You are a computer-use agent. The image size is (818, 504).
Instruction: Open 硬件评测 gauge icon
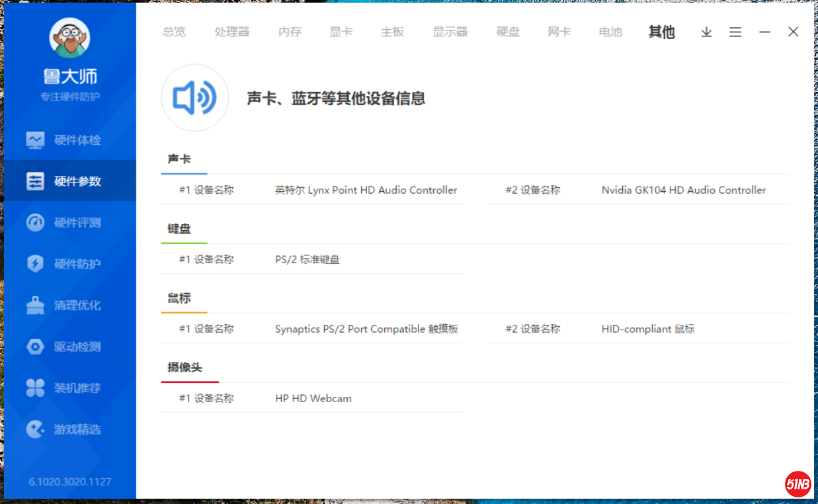coord(35,223)
